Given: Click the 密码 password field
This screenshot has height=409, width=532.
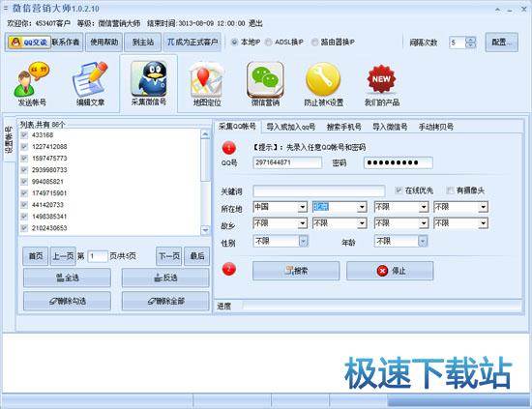Looking at the screenshot, I should [x=398, y=162].
